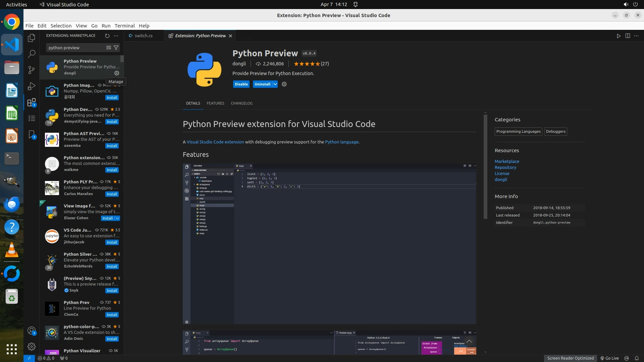This screenshot has width=644, height=362.
Task: Open the Source Control view icon
Action: tap(32, 70)
